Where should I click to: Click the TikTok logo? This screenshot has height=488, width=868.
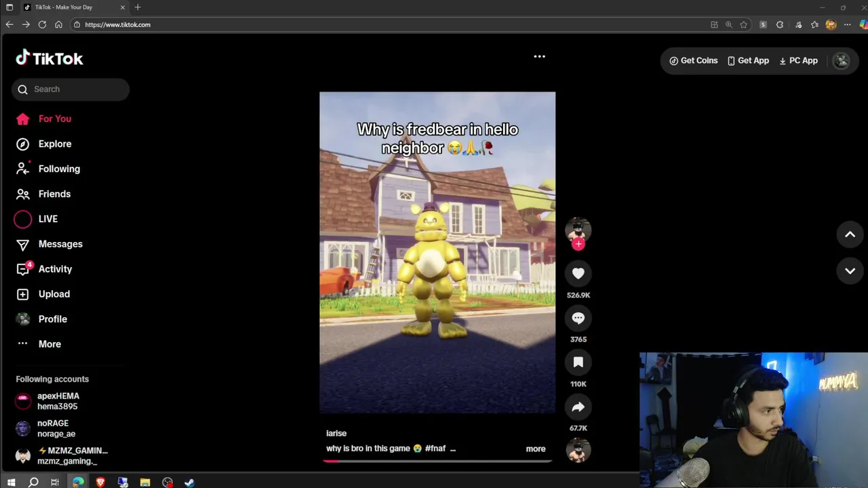pyautogui.click(x=50, y=58)
